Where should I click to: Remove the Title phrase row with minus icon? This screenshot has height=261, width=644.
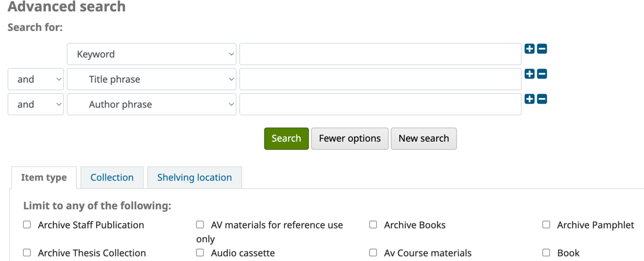pos(542,74)
